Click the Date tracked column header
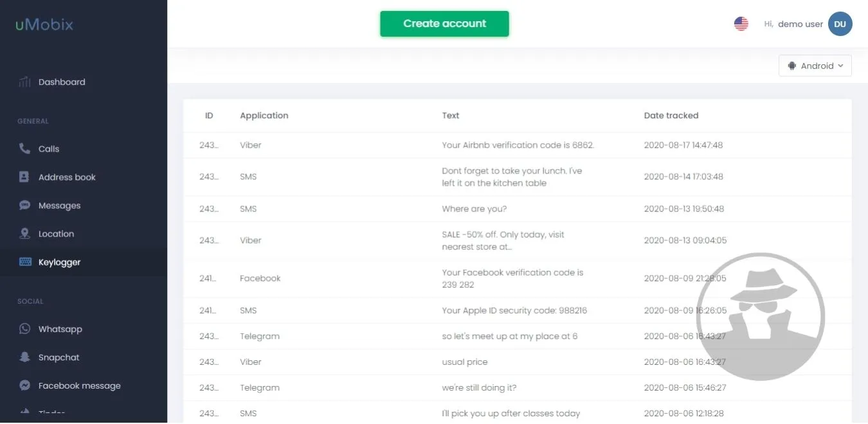Viewport: 868px width, 424px height. tap(671, 116)
